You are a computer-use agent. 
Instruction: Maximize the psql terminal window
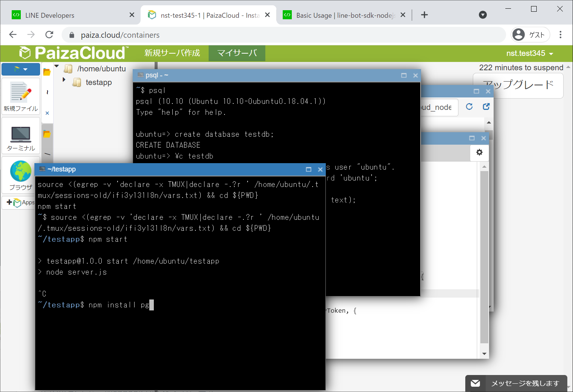tap(404, 75)
